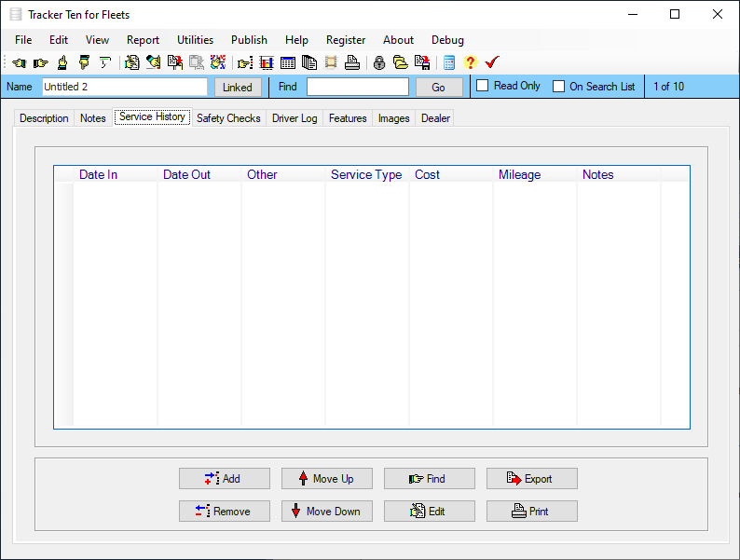Click the calendar grid toolbar icon
Viewport: 740px width, 560px height.
[288, 62]
